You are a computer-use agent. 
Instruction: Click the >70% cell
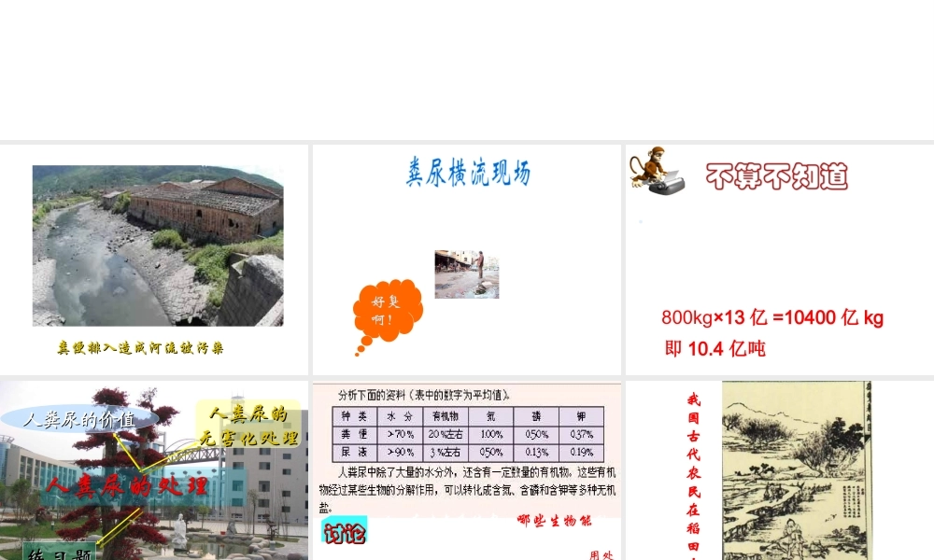click(x=400, y=434)
